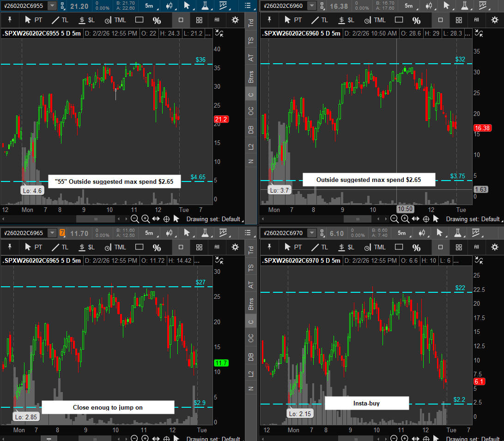Screen dimensions: 504x441
Task: Enable four-grid layout in C6970 chart
Action: 458,247
